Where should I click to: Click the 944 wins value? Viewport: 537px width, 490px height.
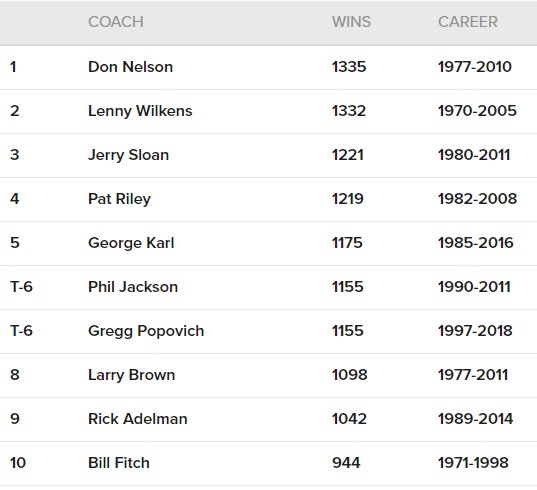coord(346,463)
